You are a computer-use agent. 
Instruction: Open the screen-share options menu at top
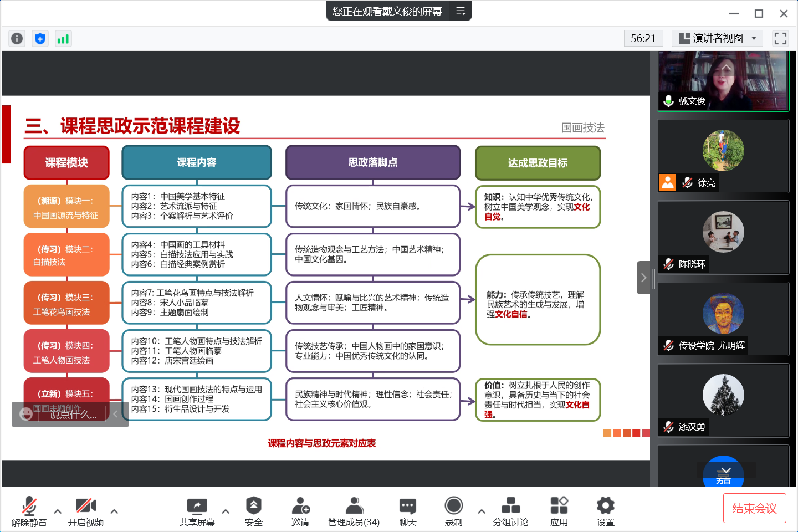[461, 11]
